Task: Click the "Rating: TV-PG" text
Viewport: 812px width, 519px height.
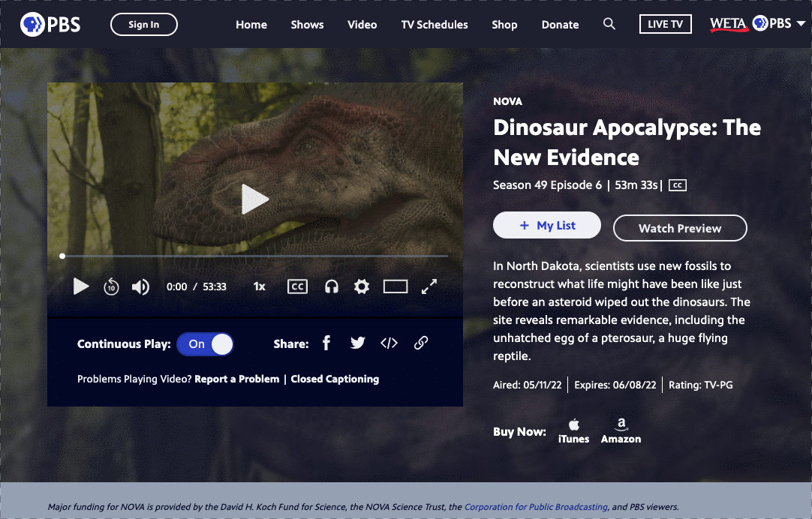Action: click(x=701, y=385)
